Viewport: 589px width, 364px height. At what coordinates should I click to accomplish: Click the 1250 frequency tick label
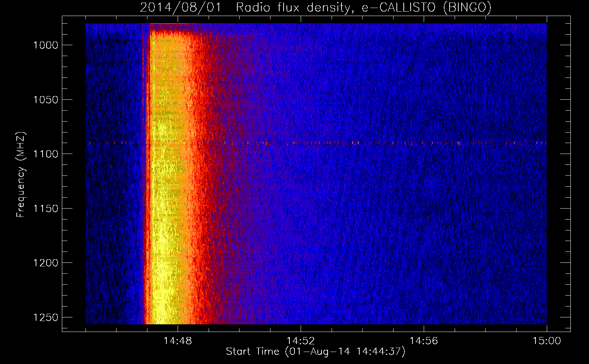coord(46,317)
